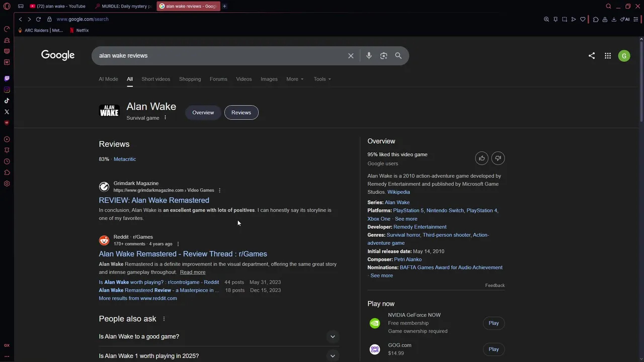This screenshot has width=644, height=362.
Task: Open the AI toolbar button
Action: tap(625, 19)
